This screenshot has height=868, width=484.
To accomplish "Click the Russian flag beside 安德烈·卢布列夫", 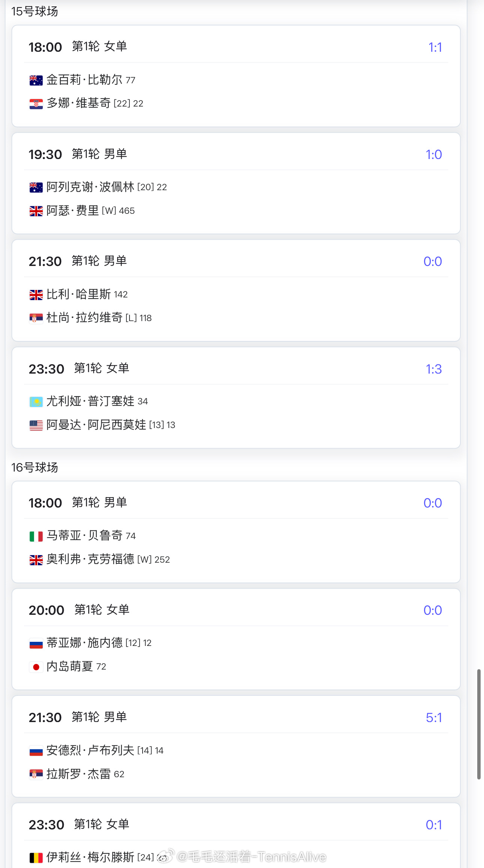I will pos(36,751).
